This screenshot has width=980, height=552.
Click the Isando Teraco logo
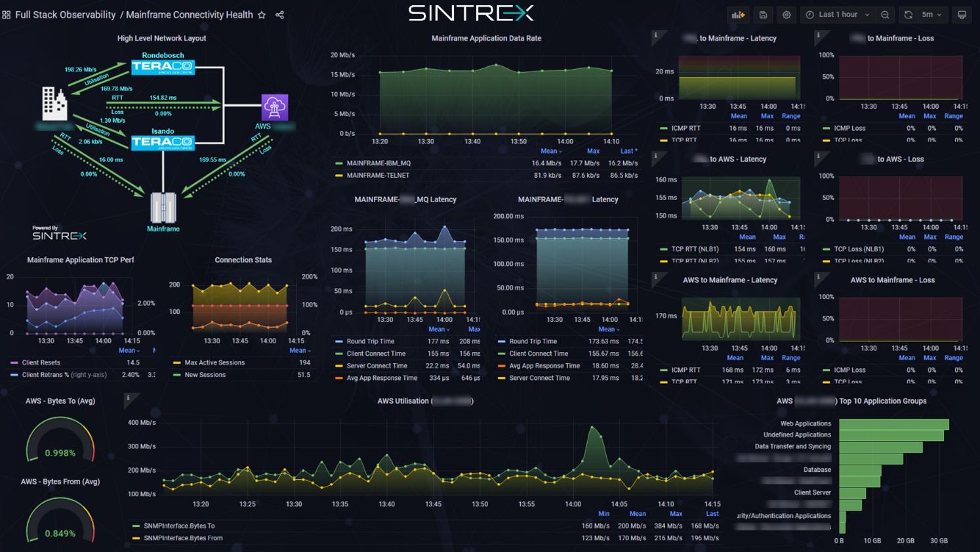(163, 142)
